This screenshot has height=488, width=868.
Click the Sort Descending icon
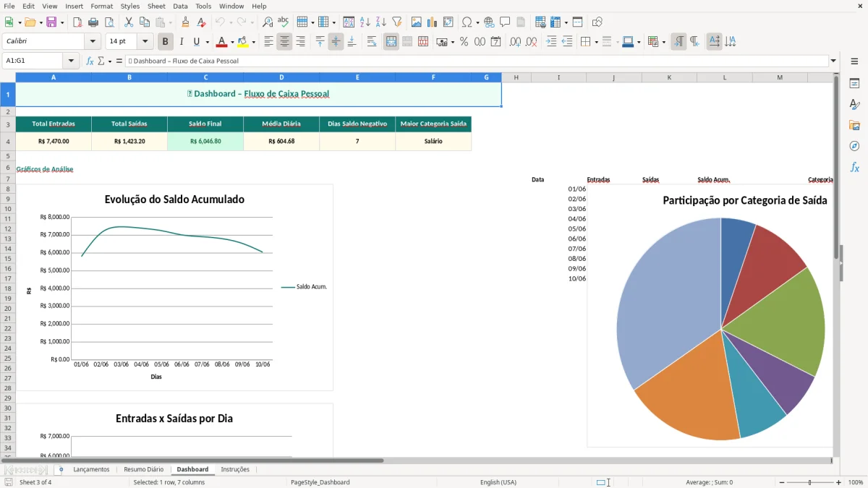point(381,22)
